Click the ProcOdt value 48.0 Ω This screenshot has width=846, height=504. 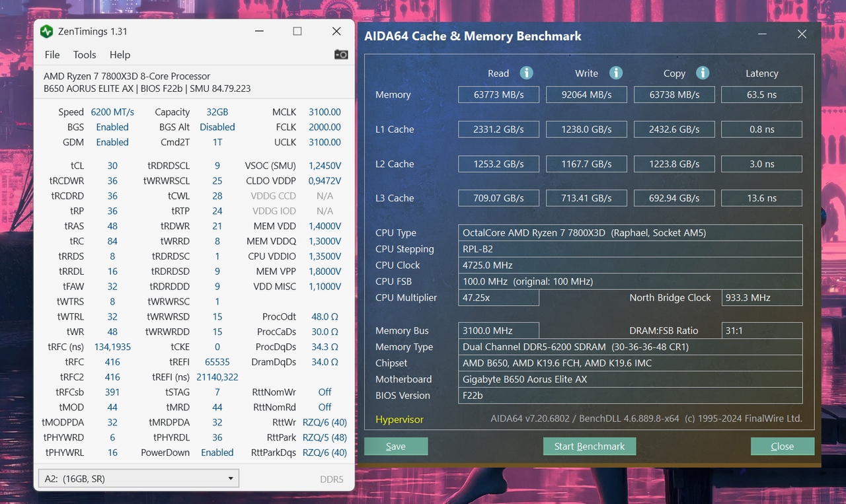pos(325,316)
